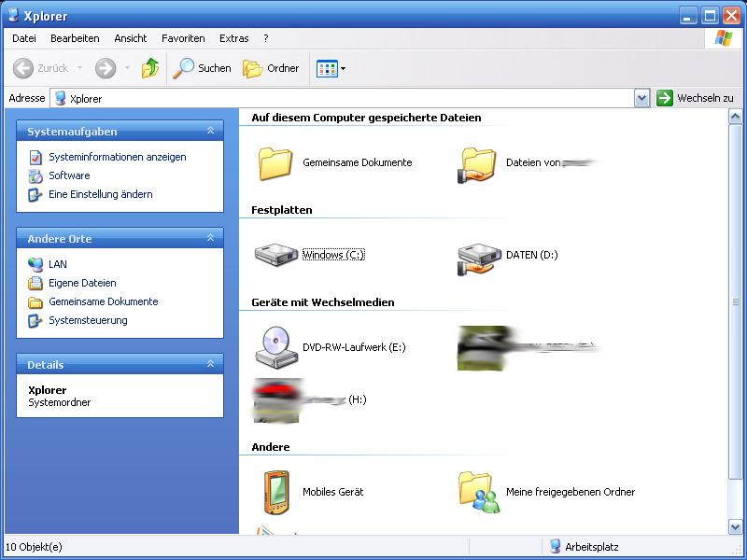Select the shared Dateien von folder icon
The width and height of the screenshot is (747, 560).
pyautogui.click(x=477, y=165)
